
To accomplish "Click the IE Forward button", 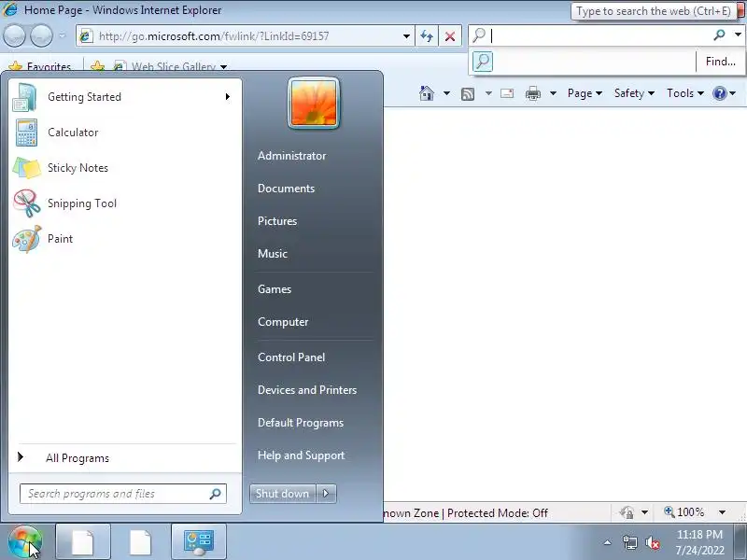I will 42,36.
